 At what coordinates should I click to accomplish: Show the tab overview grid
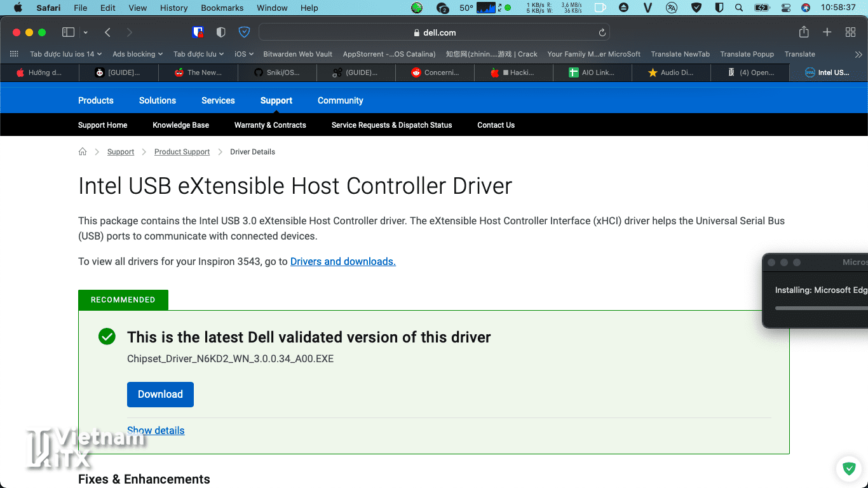click(x=850, y=32)
